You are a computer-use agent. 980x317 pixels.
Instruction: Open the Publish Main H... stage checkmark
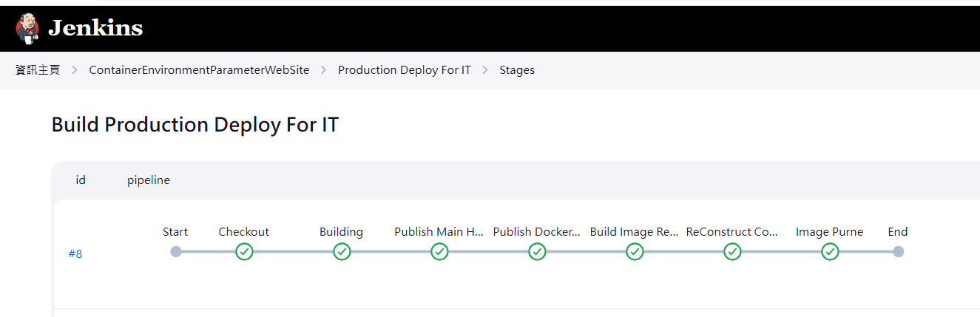pyautogui.click(x=439, y=252)
